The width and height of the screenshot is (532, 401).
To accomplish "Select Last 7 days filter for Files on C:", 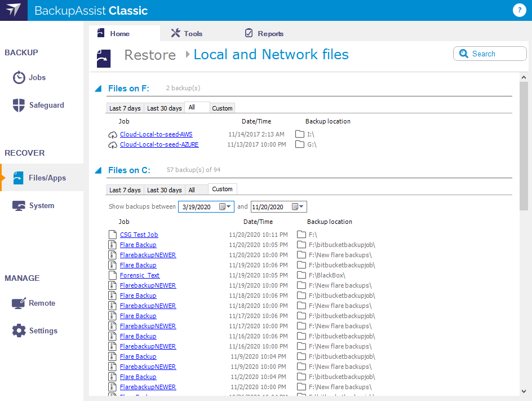I will coord(125,190).
